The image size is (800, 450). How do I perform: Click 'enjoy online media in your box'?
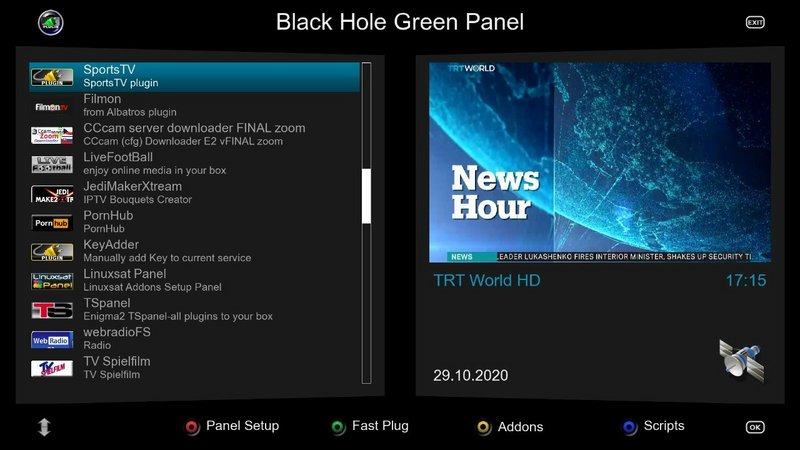[155, 170]
